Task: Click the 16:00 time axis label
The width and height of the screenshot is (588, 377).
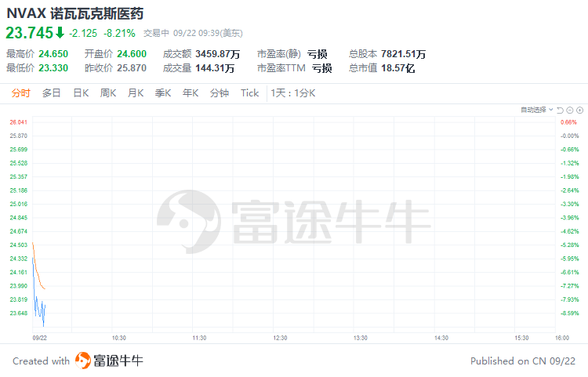Action: click(x=562, y=338)
